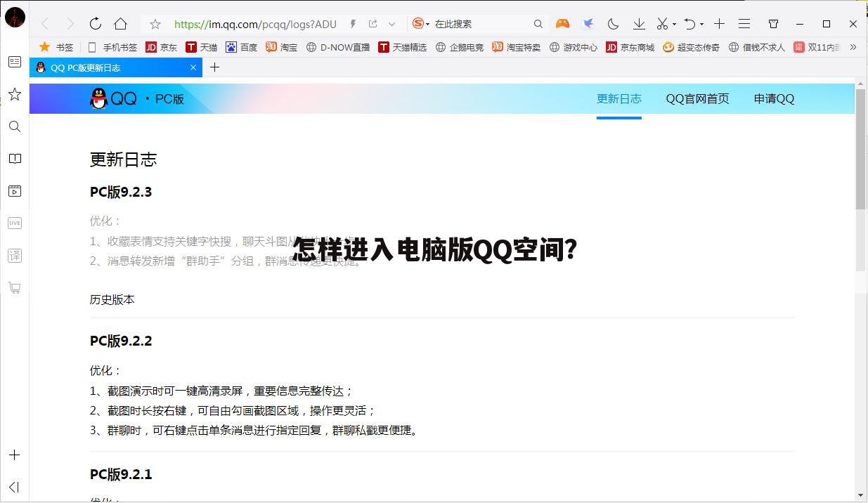Toggle night mode with the moon icon
The width and height of the screenshot is (868, 503).
pyautogui.click(x=613, y=24)
